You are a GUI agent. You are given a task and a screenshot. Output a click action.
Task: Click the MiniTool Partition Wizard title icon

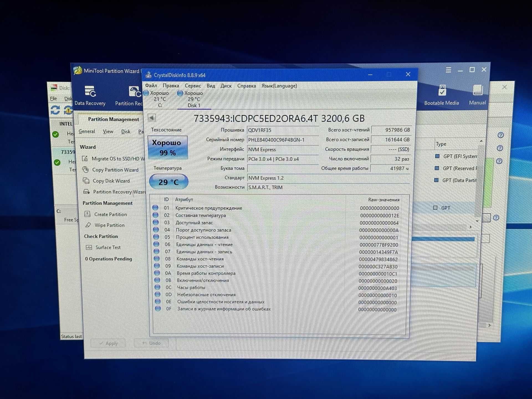tap(78, 70)
